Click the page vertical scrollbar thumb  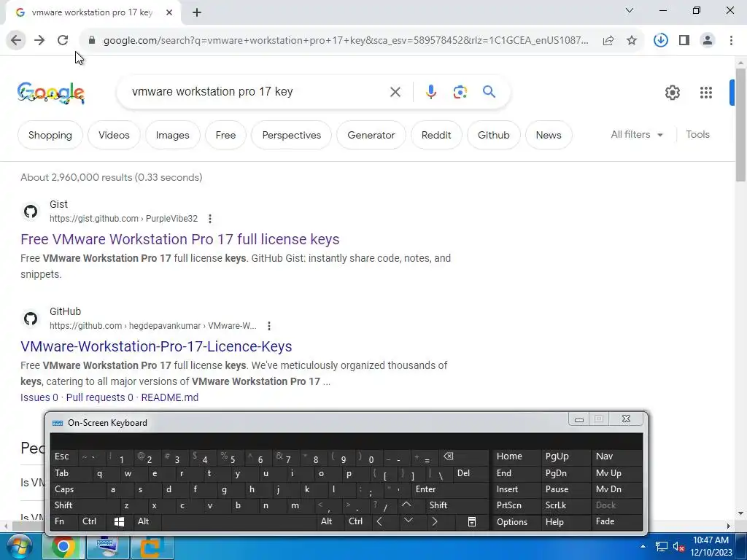740,125
